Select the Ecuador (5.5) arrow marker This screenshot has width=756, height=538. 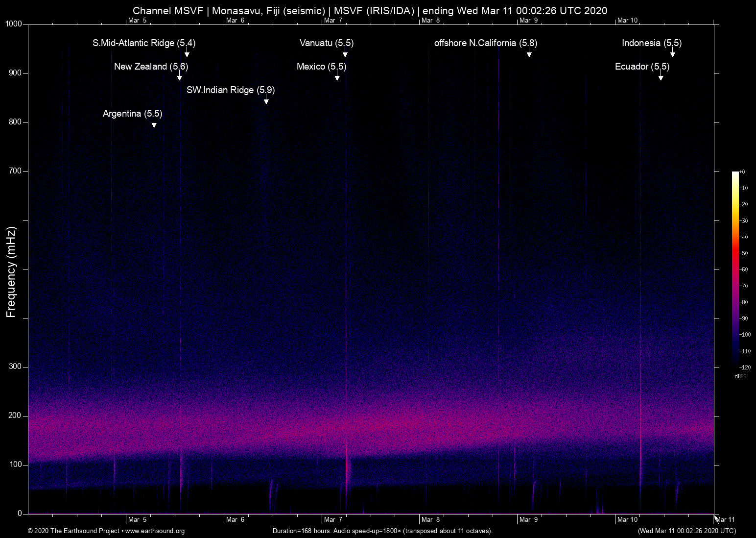click(x=661, y=77)
